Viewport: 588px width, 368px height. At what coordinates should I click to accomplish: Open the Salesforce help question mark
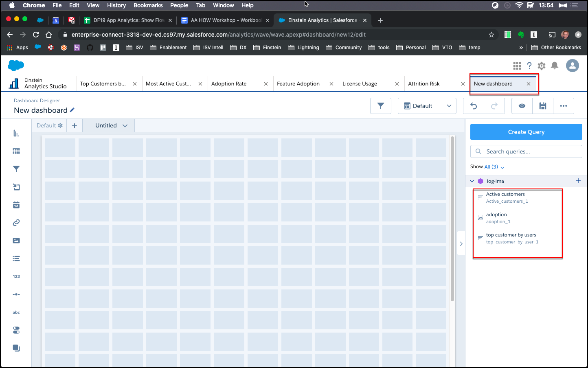(x=529, y=66)
